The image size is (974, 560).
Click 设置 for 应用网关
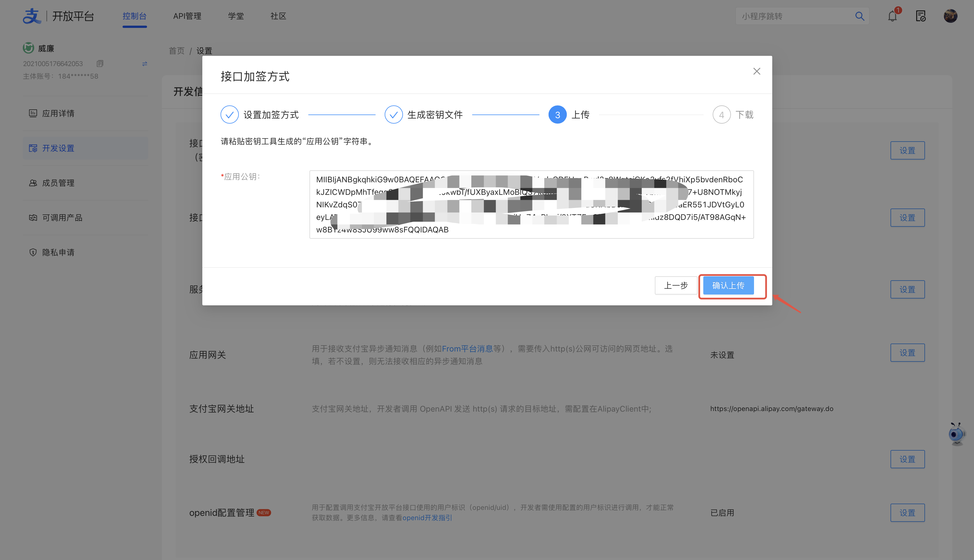point(907,353)
